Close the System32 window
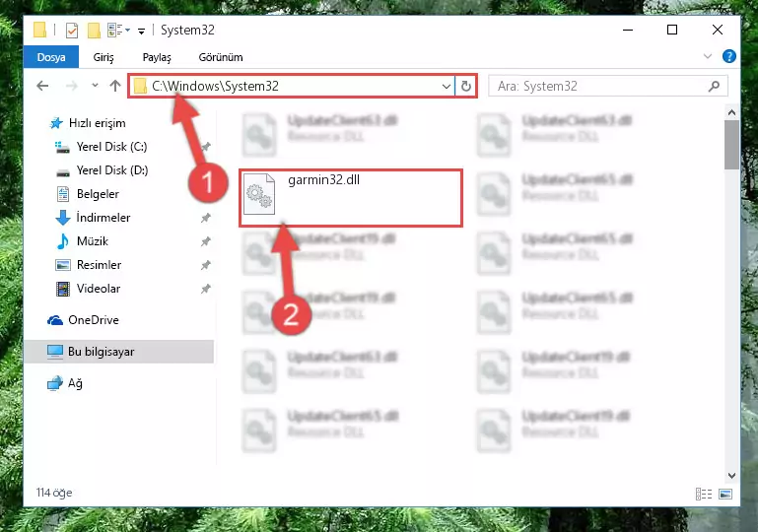 click(718, 30)
